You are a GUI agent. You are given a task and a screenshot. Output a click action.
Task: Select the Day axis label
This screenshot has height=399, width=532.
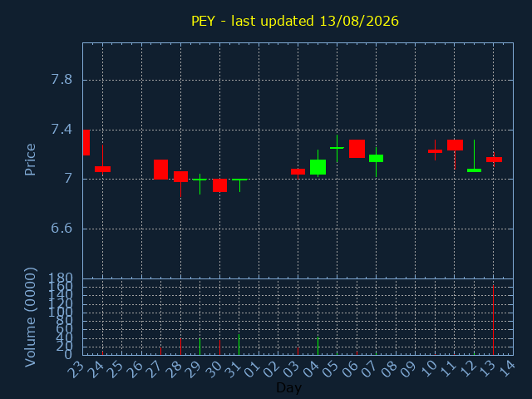click(289, 387)
